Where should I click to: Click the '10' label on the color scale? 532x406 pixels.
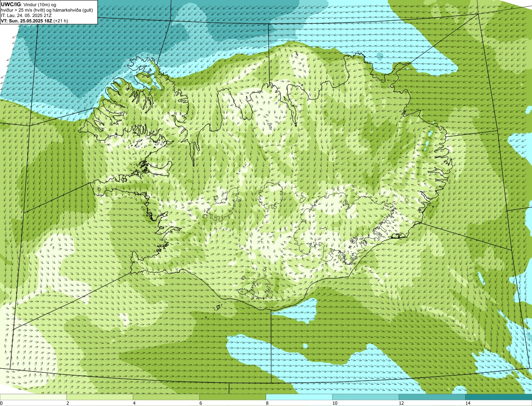tap(335, 403)
